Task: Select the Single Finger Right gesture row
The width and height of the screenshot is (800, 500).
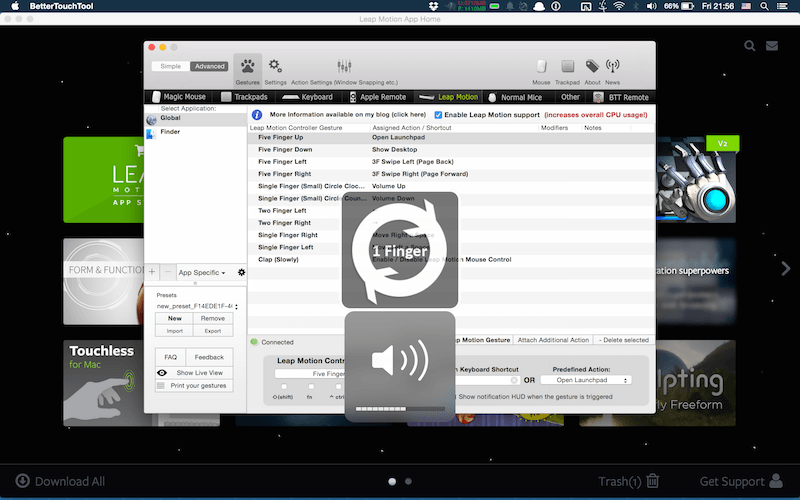Action: click(x=452, y=235)
